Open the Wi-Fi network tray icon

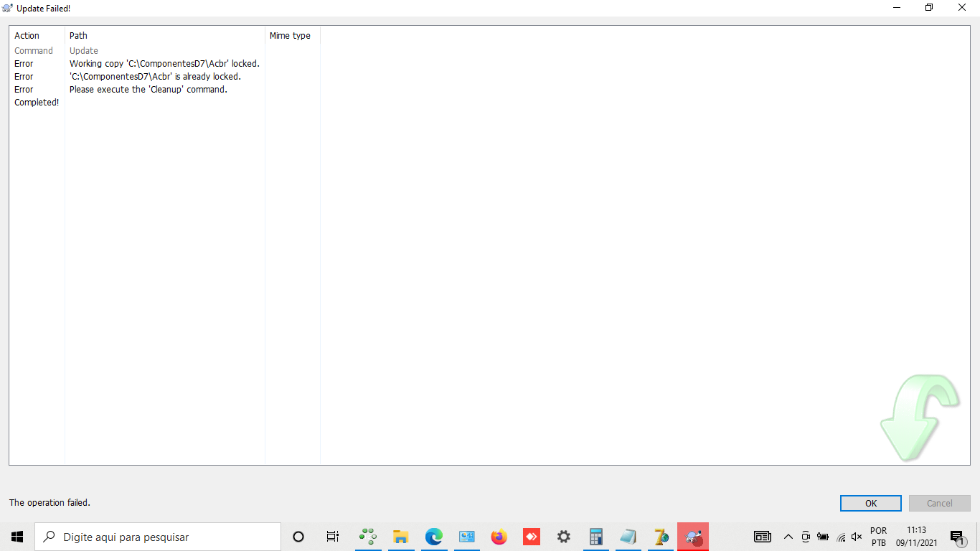[x=841, y=537]
